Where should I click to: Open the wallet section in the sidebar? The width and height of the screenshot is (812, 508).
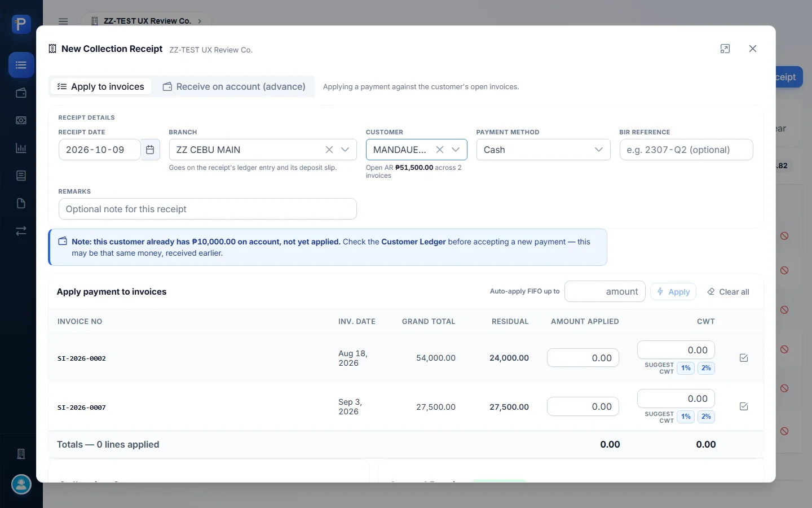(x=21, y=93)
